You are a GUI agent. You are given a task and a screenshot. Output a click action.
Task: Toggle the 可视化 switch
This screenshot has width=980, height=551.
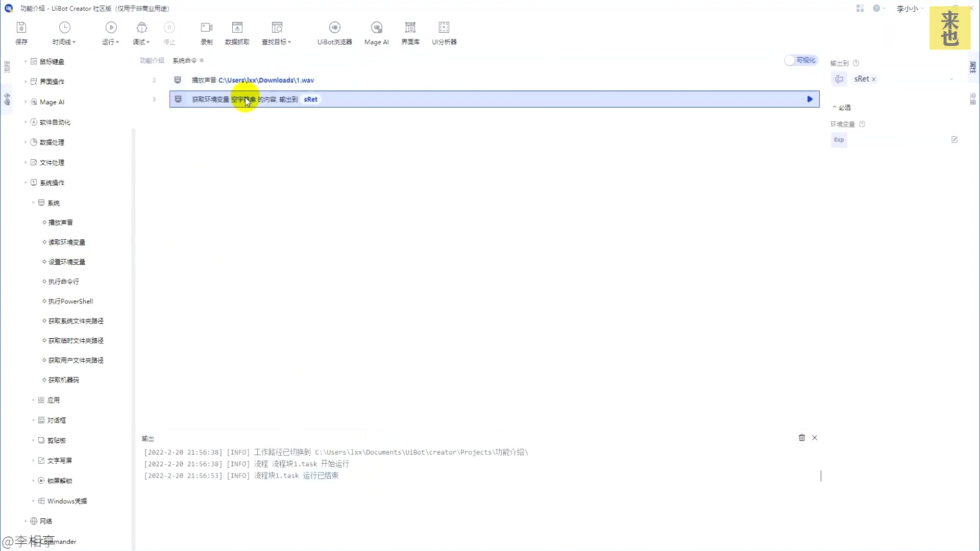point(801,60)
